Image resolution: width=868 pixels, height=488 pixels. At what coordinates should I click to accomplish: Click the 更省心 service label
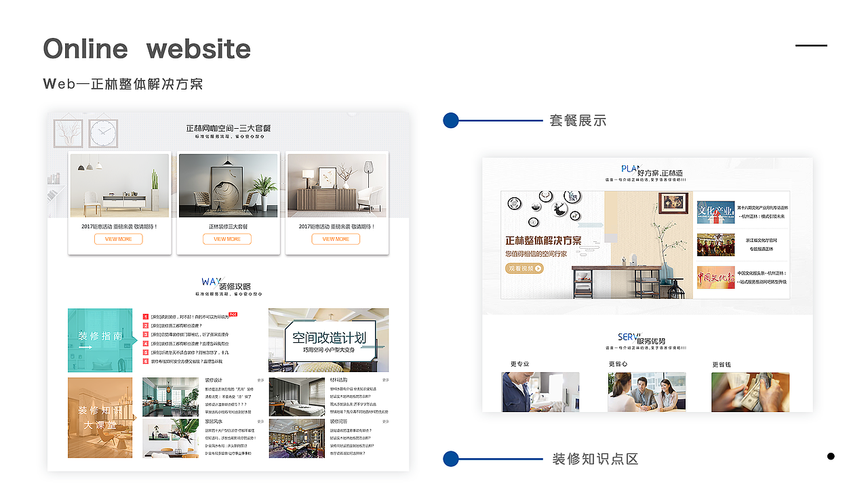pos(618,364)
